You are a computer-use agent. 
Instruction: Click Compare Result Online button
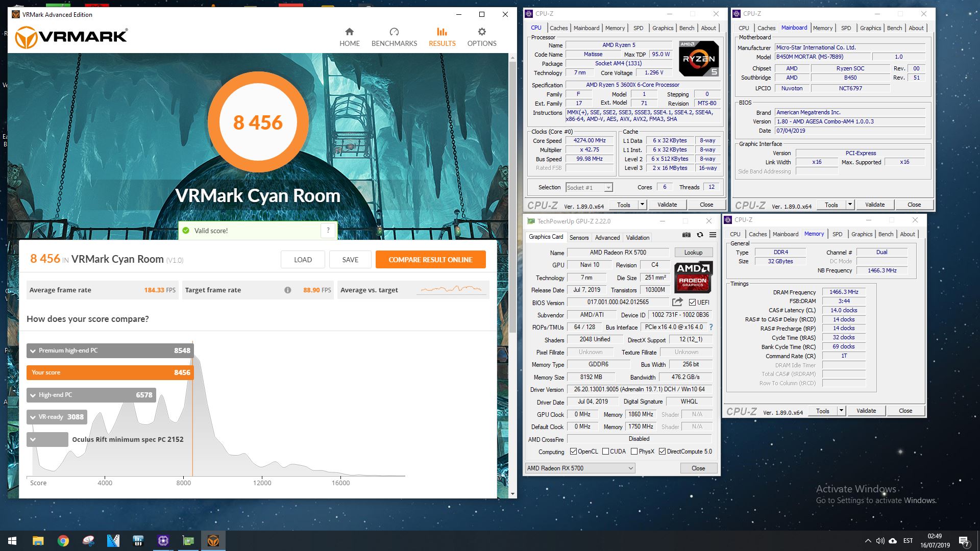[x=430, y=260]
